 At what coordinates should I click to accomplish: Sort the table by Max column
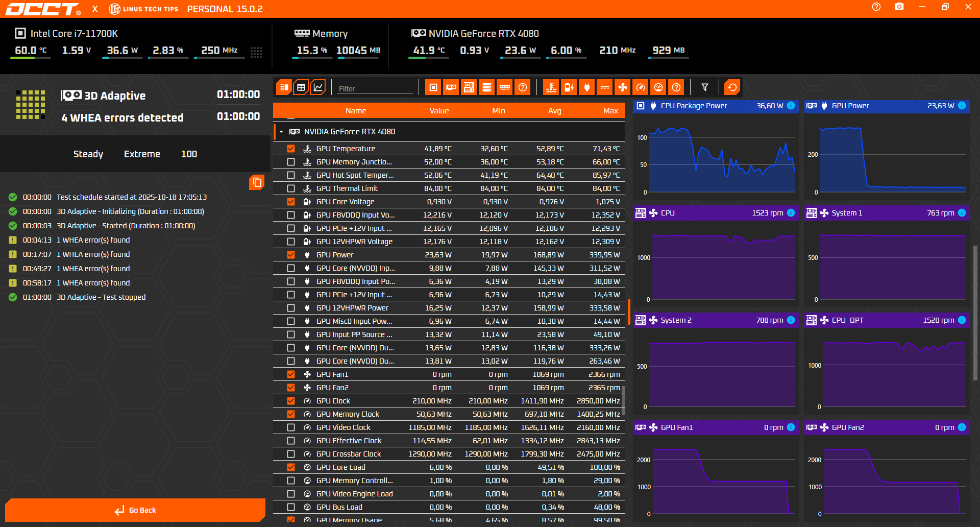pyautogui.click(x=610, y=111)
